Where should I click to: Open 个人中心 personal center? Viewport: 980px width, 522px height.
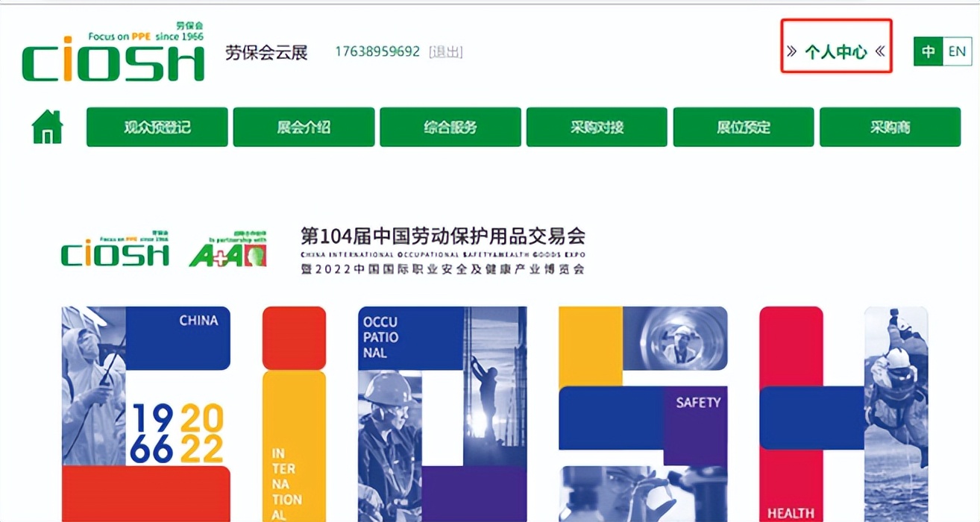tap(836, 51)
